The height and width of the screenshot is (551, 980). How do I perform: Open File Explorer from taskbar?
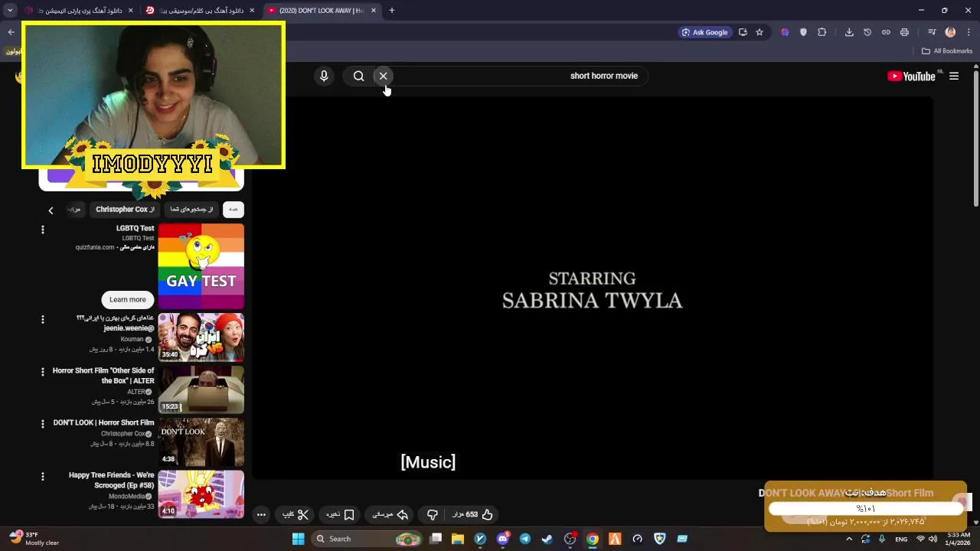pyautogui.click(x=458, y=539)
